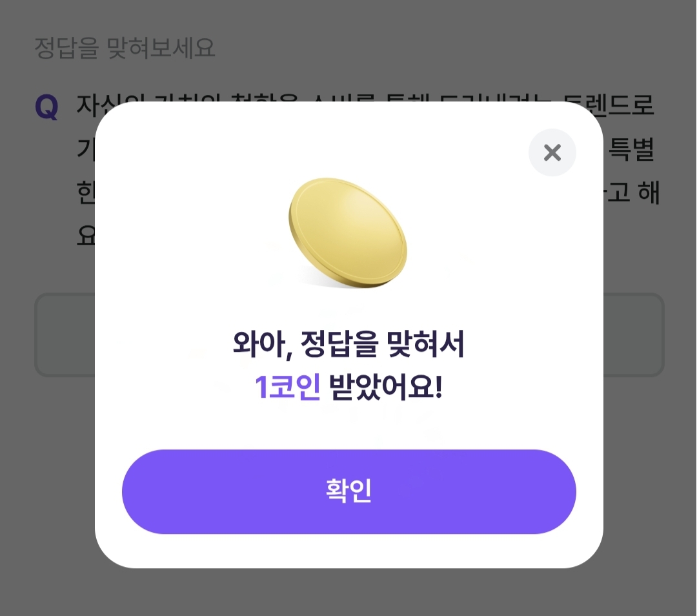Tap the 정답을 맞혀보세요 header text

(x=125, y=48)
